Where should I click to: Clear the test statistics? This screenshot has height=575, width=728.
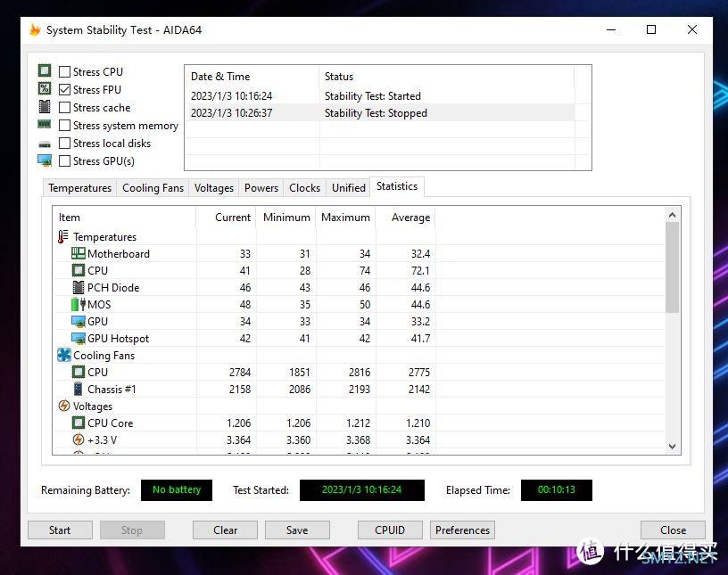click(x=225, y=530)
